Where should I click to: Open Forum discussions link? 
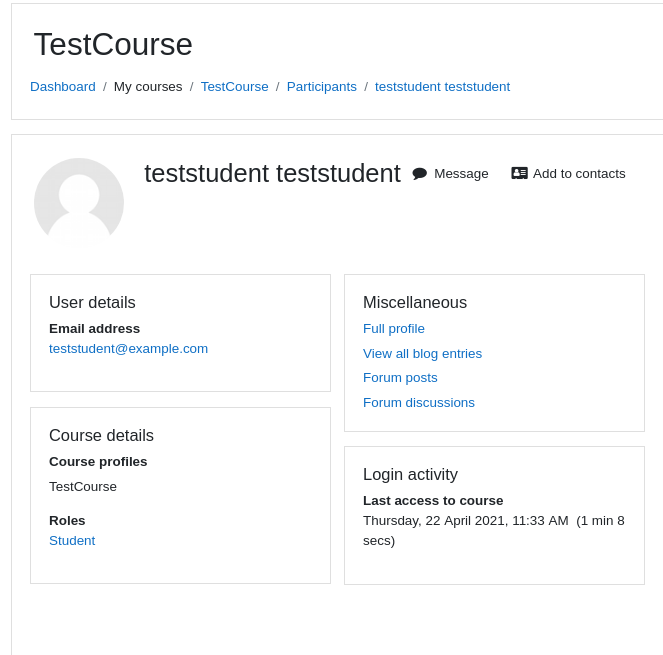pos(419,403)
